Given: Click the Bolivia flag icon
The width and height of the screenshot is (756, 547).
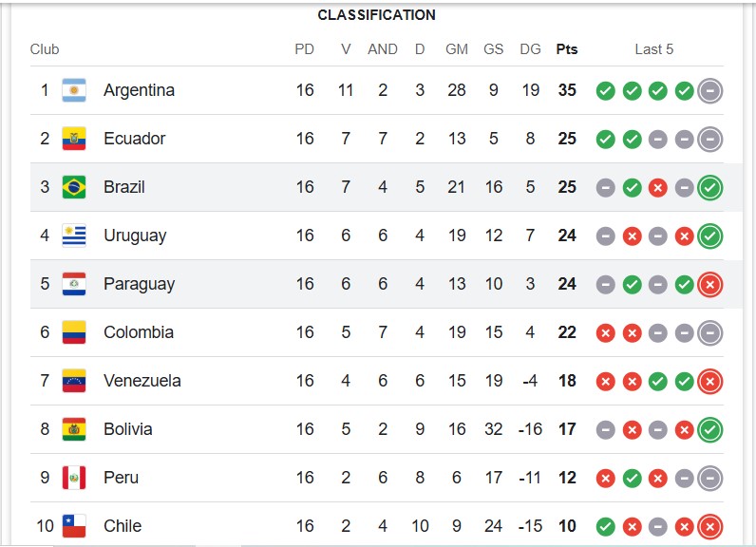Looking at the screenshot, I should coord(74,429).
